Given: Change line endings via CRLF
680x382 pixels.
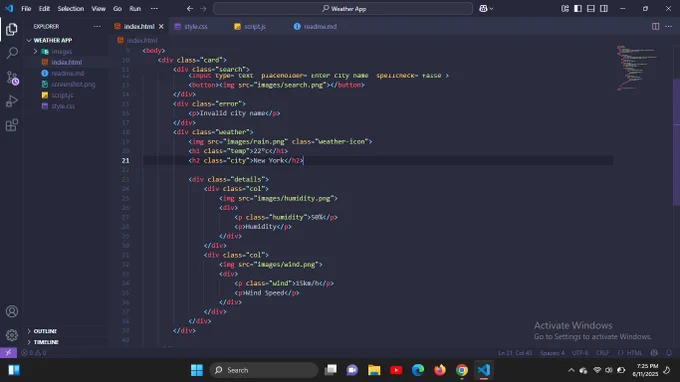Looking at the screenshot, I should click(602, 353).
